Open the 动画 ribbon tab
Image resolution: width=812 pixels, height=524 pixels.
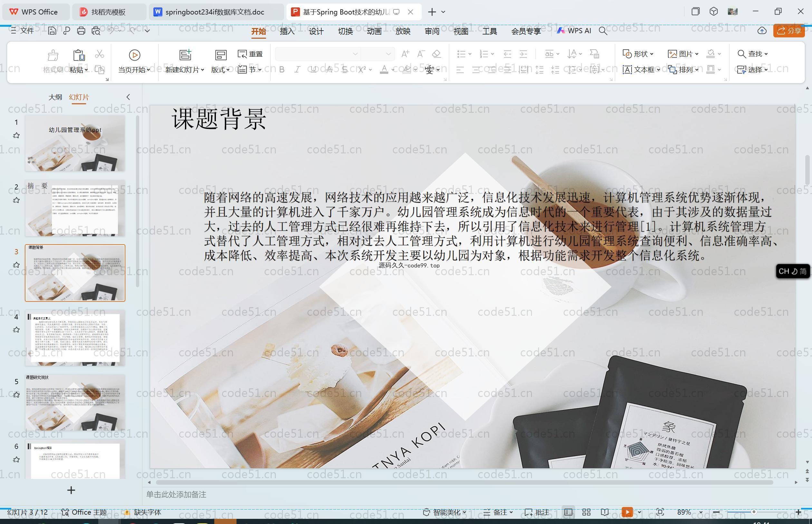click(x=374, y=31)
